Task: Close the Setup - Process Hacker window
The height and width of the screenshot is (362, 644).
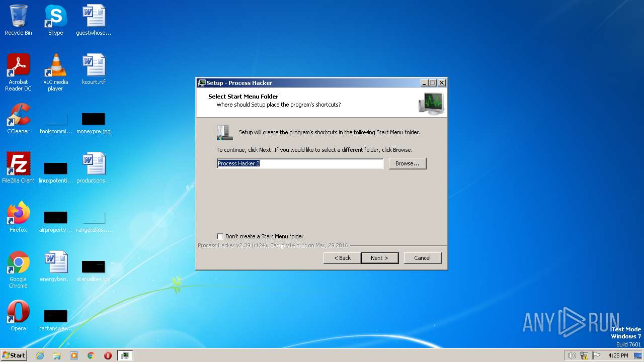Action: [x=442, y=83]
